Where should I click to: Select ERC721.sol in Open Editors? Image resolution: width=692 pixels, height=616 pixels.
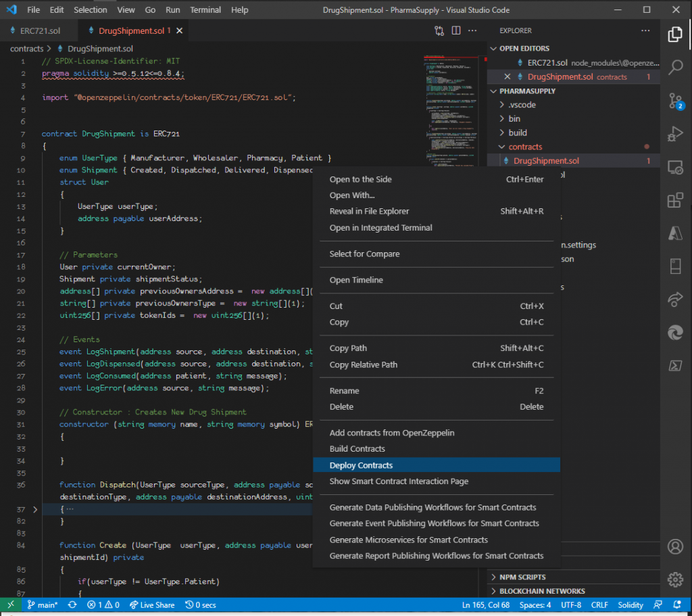point(573,63)
